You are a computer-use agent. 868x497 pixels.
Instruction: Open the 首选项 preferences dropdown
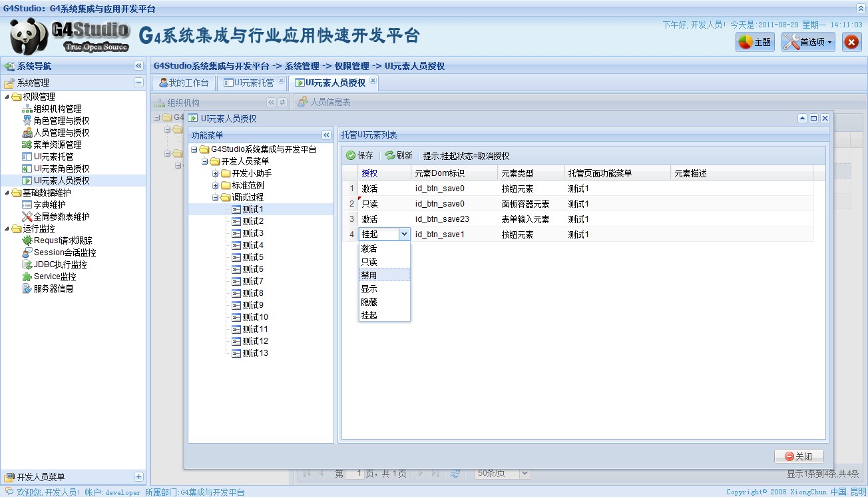808,42
